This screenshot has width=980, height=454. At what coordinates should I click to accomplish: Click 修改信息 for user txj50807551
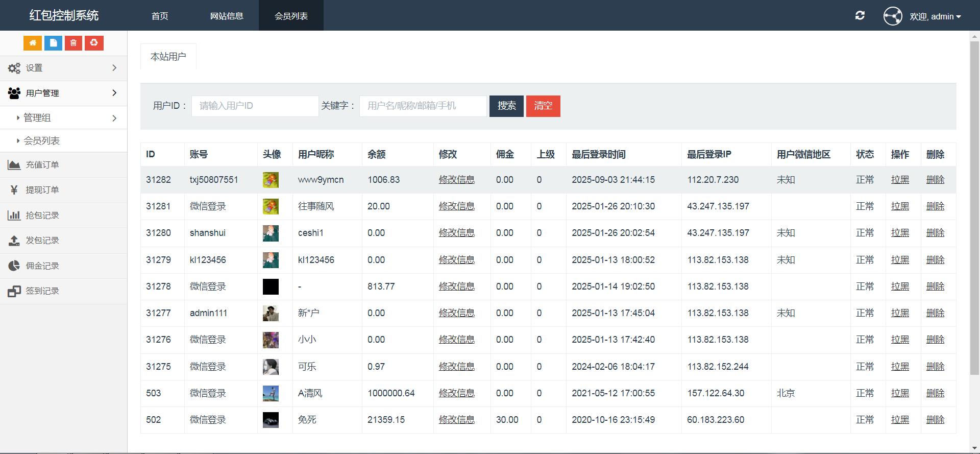(x=456, y=180)
